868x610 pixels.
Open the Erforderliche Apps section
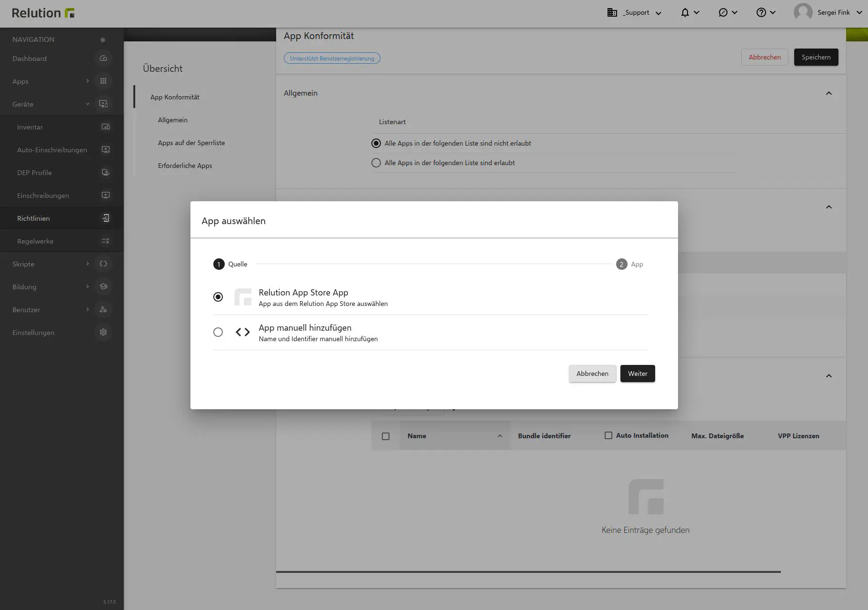click(x=185, y=165)
